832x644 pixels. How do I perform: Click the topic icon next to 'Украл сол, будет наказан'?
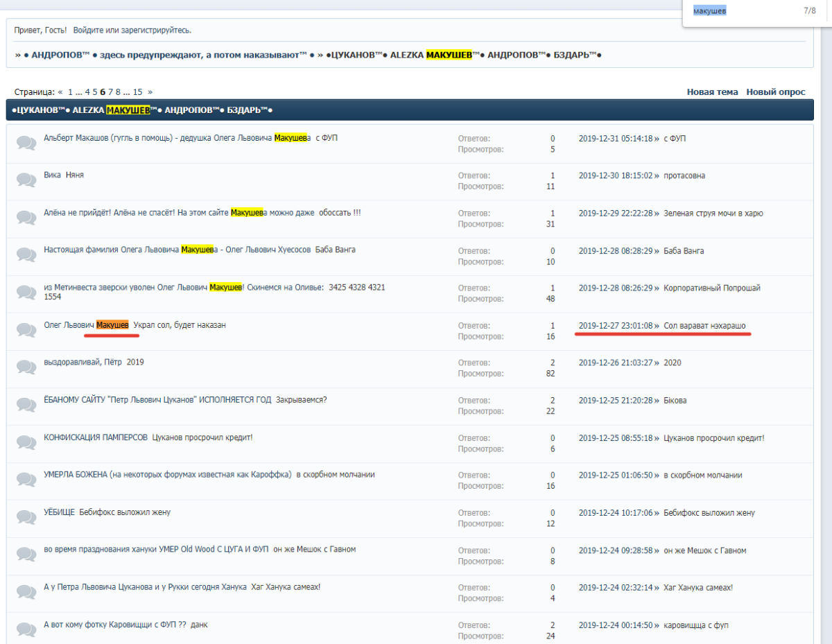coord(26,330)
